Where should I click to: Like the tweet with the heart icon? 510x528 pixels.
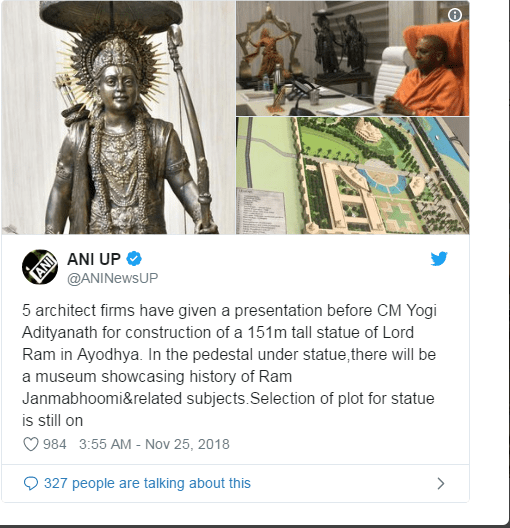(31, 444)
